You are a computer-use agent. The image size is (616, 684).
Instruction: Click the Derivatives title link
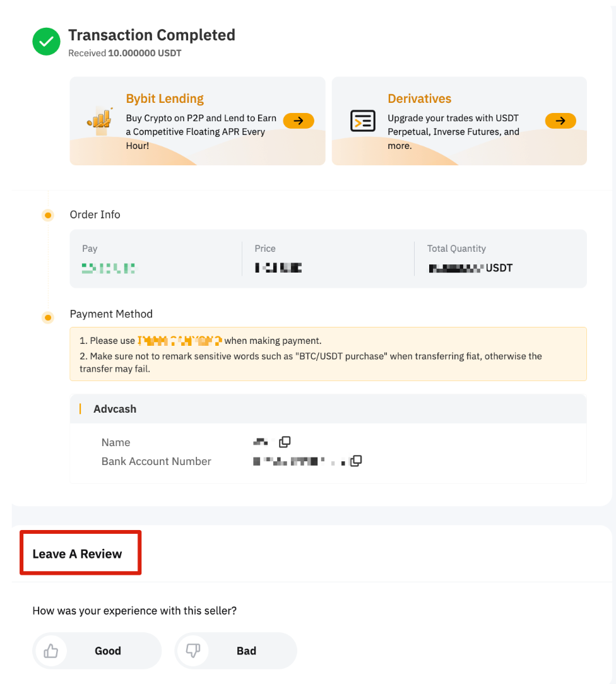(419, 98)
